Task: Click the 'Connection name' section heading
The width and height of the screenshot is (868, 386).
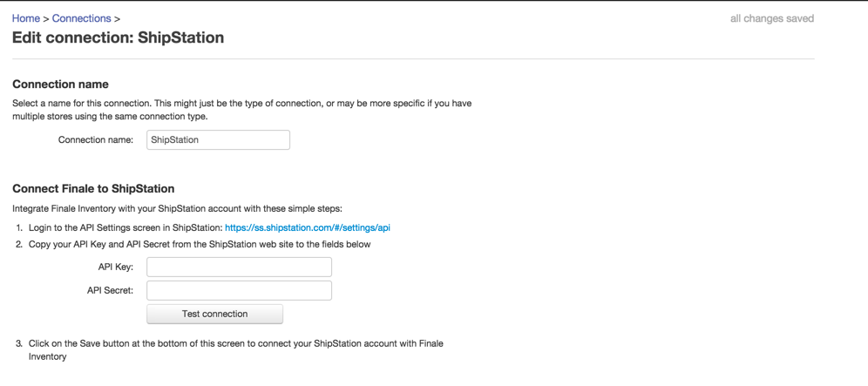Action: pos(60,85)
